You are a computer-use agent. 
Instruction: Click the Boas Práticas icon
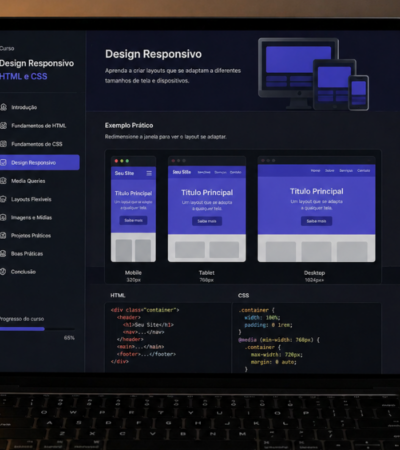tap(3, 253)
